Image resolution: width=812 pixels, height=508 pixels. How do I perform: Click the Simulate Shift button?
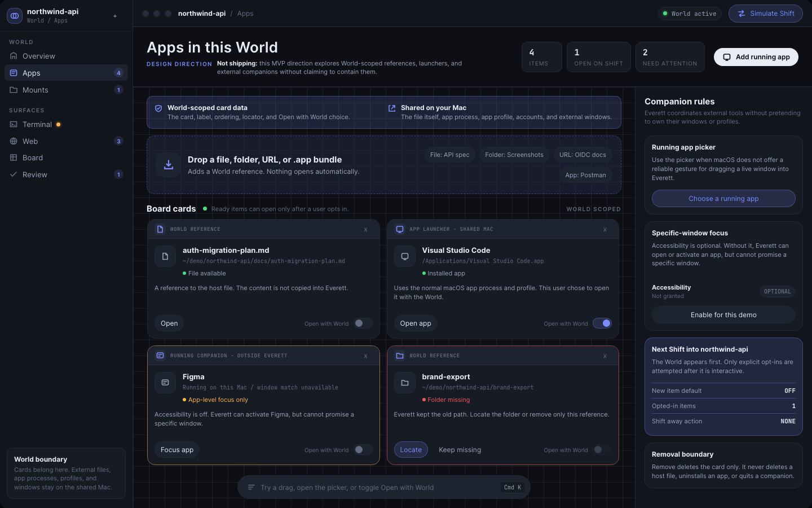point(765,14)
